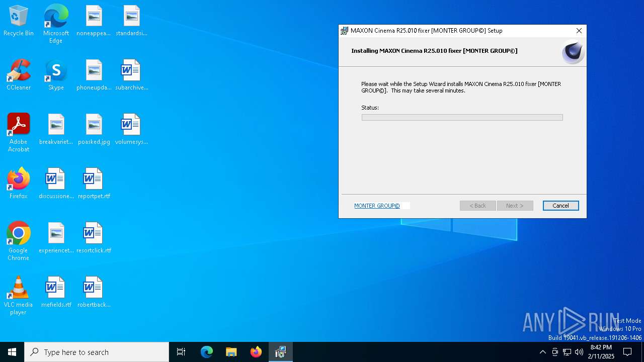Open File Explorer from the taskbar
Screen dimensions: 644x362
[x=231, y=352]
